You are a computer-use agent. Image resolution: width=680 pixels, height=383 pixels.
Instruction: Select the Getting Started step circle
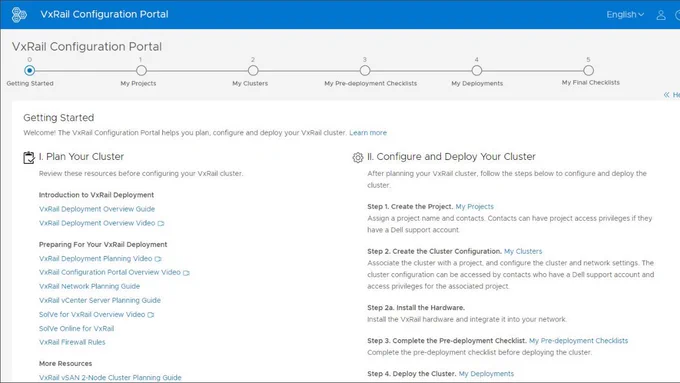pyautogui.click(x=29, y=70)
